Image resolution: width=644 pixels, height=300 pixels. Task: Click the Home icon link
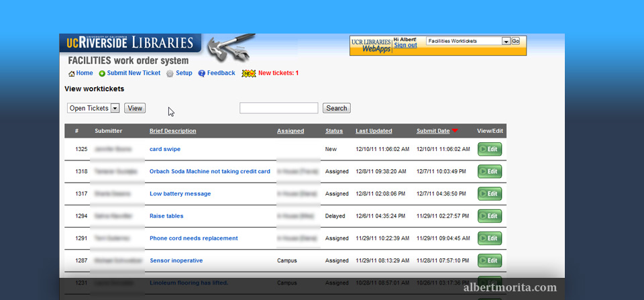(72, 73)
